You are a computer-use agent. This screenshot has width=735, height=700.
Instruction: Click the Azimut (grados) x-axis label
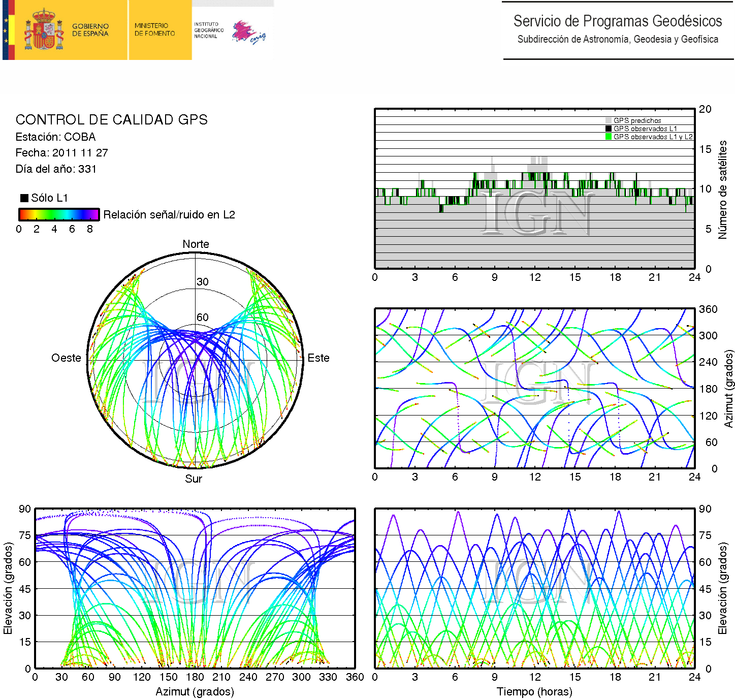tap(195, 692)
